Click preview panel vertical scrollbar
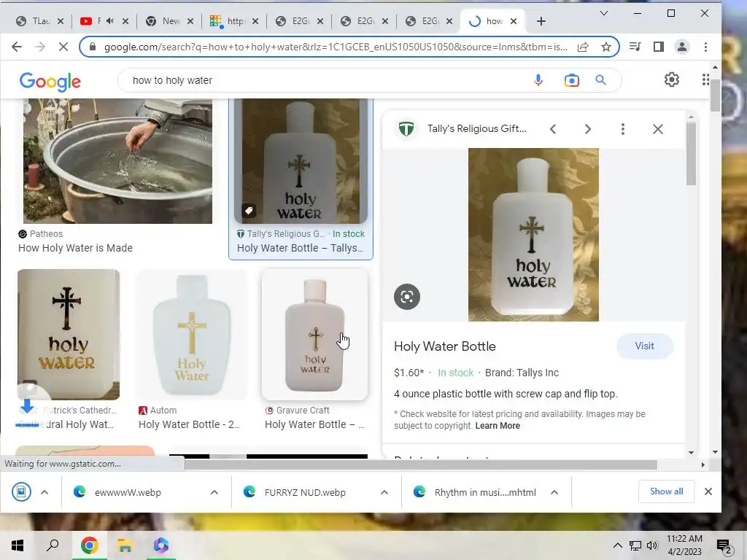747x560 pixels. pyautogui.click(x=692, y=154)
